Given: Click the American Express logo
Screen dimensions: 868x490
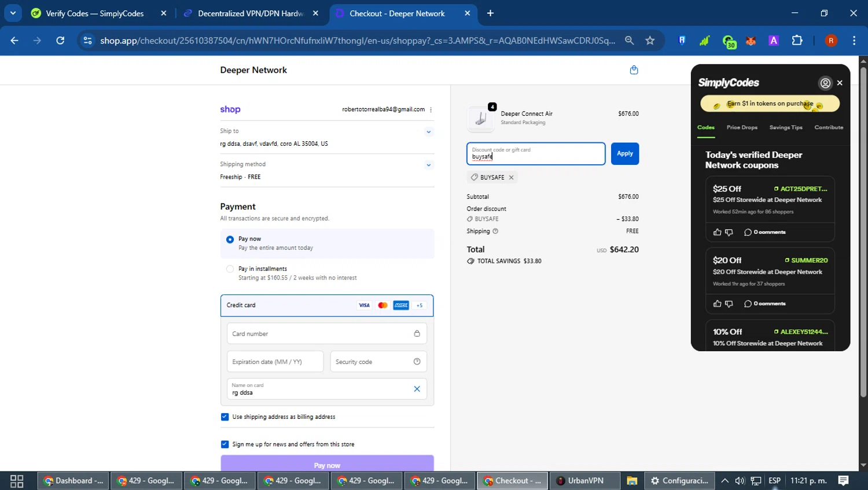Looking at the screenshot, I should 401,305.
